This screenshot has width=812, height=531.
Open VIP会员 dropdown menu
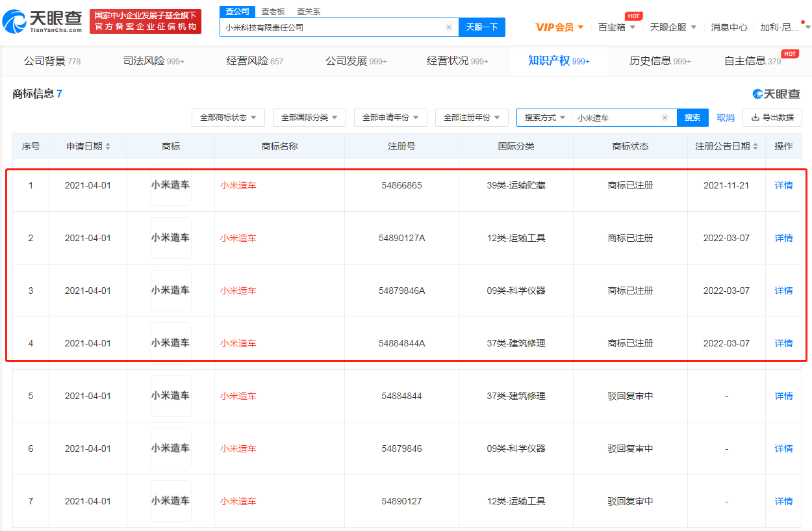559,27
